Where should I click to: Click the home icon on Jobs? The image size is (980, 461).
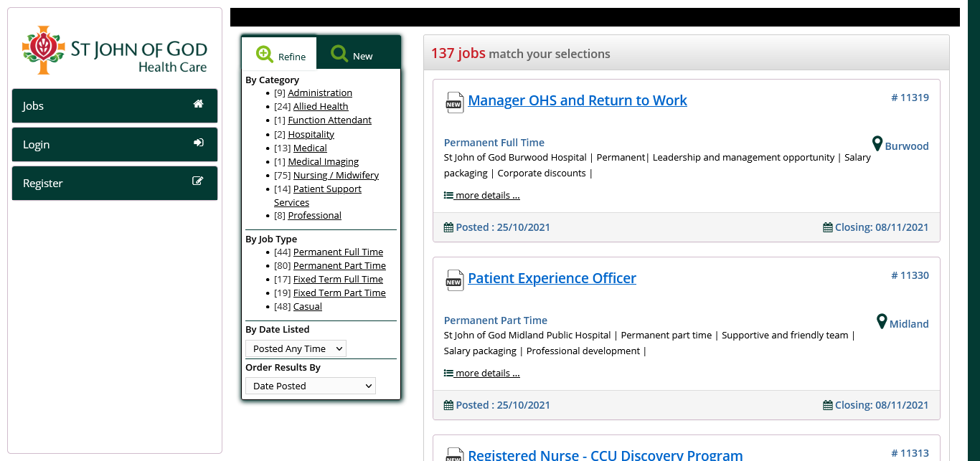(x=198, y=104)
